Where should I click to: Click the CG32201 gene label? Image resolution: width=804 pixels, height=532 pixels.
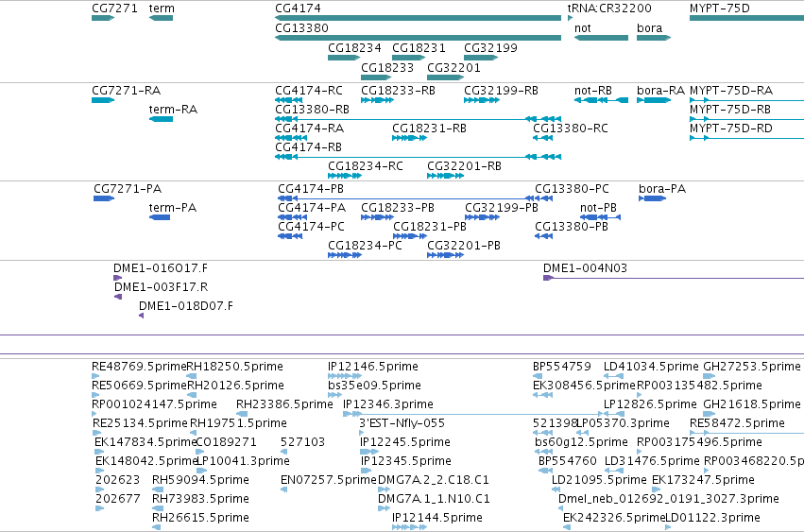click(453, 68)
